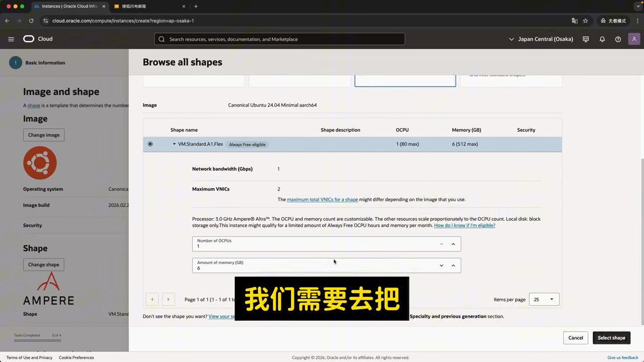Viewport: 644px width, 362px height.
Task: Click the search magnifier icon
Action: [x=162, y=39]
